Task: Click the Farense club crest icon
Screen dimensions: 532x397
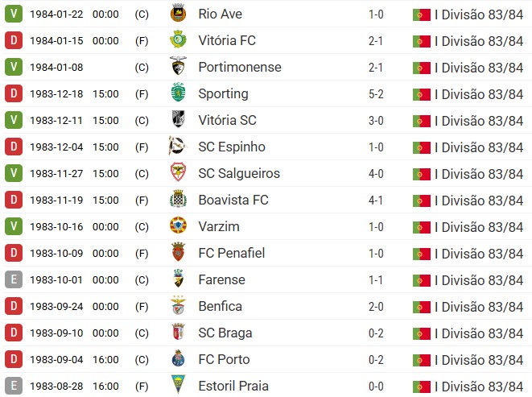Action: tap(178, 280)
